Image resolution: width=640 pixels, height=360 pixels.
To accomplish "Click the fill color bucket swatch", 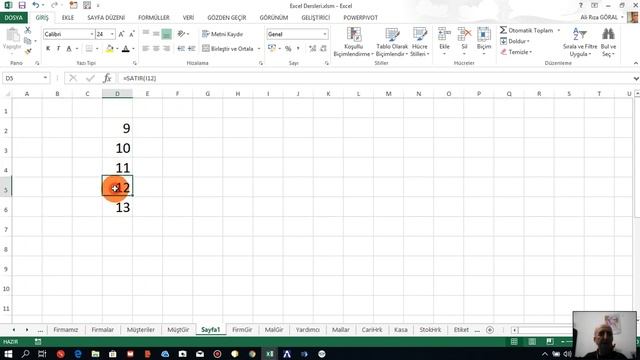I will point(109,49).
